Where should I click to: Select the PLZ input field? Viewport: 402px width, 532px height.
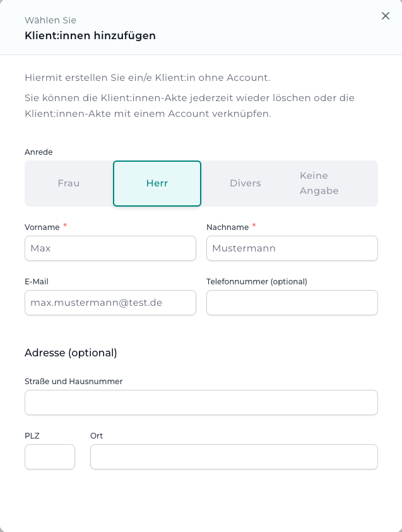[49, 457]
